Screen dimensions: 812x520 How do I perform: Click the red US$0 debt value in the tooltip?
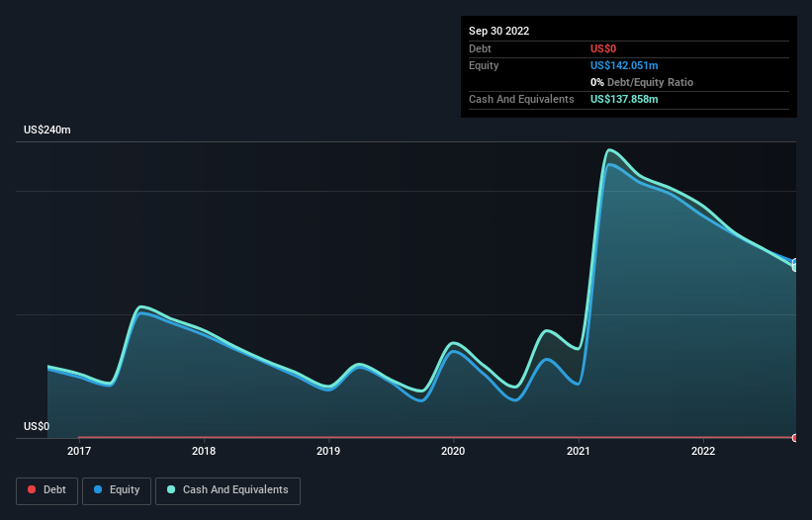603,48
